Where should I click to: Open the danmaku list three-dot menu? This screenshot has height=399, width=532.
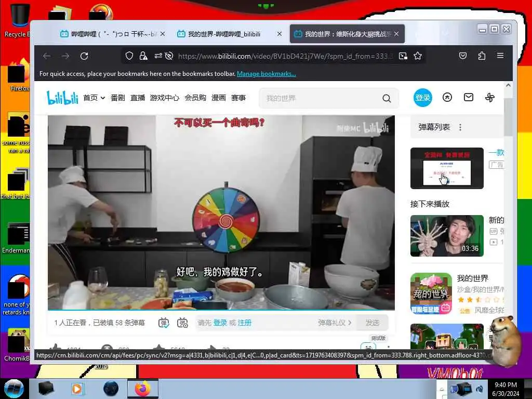coord(460,127)
